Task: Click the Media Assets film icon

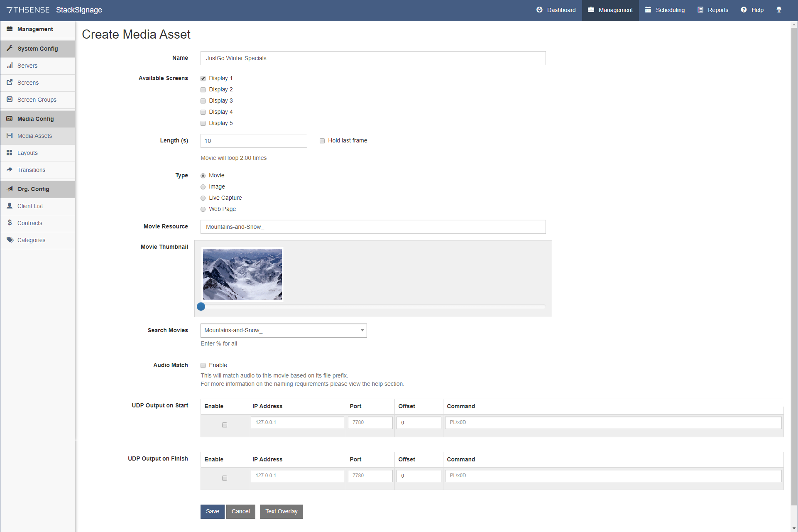Action: click(x=10, y=136)
